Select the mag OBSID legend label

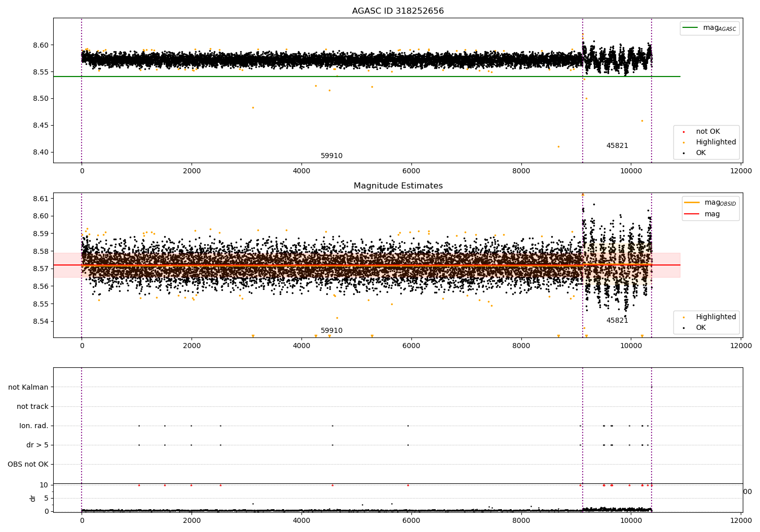pyautogui.click(x=720, y=203)
